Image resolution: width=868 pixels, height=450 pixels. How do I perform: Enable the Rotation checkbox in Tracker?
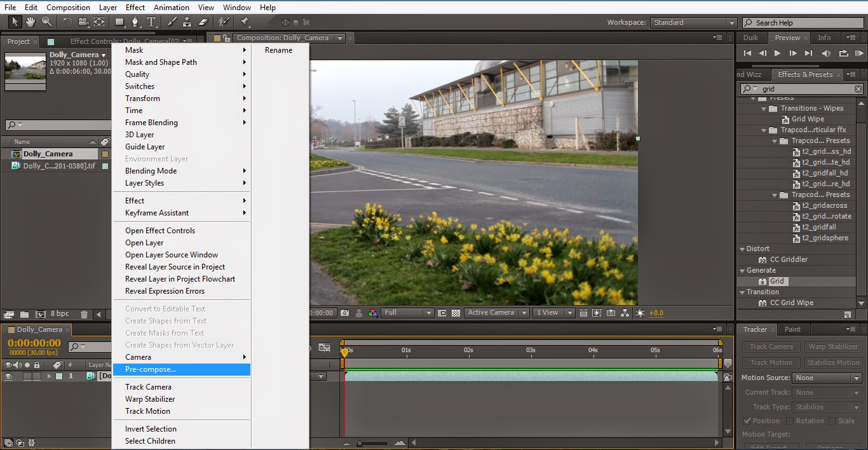pyautogui.click(x=790, y=421)
